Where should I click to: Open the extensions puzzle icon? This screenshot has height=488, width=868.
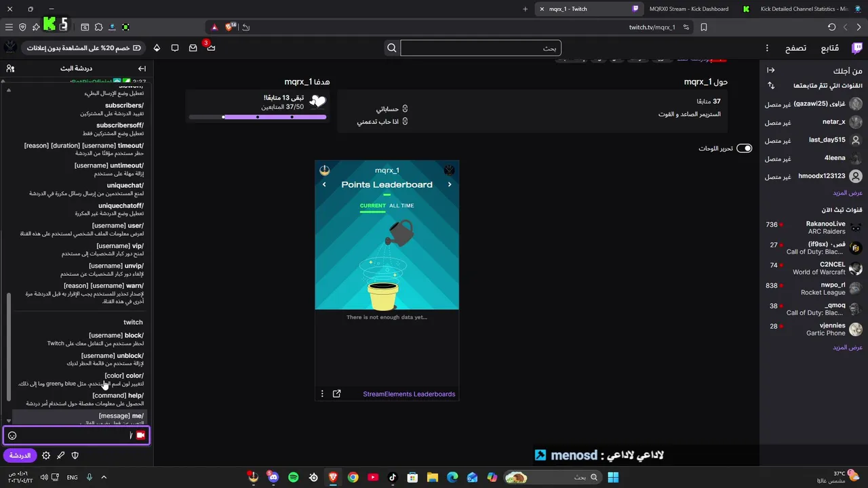(98, 27)
